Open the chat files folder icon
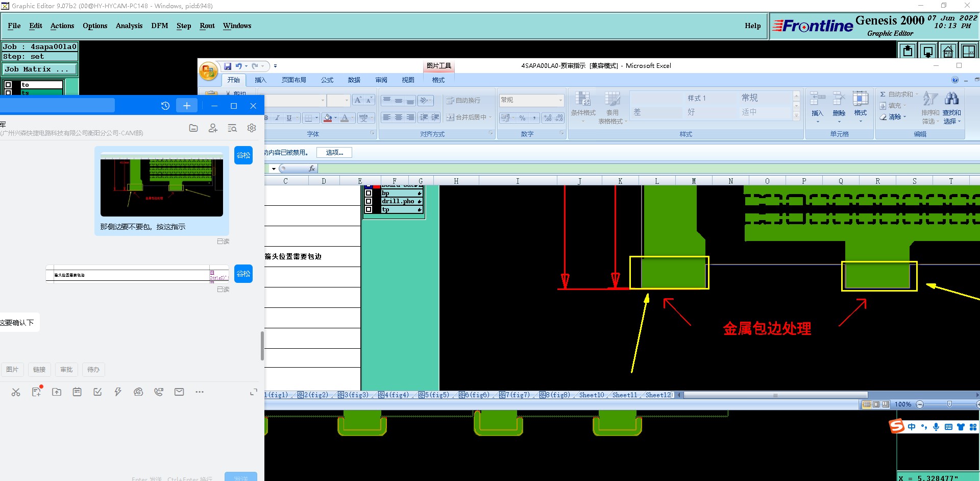The image size is (980, 481). coord(193,128)
